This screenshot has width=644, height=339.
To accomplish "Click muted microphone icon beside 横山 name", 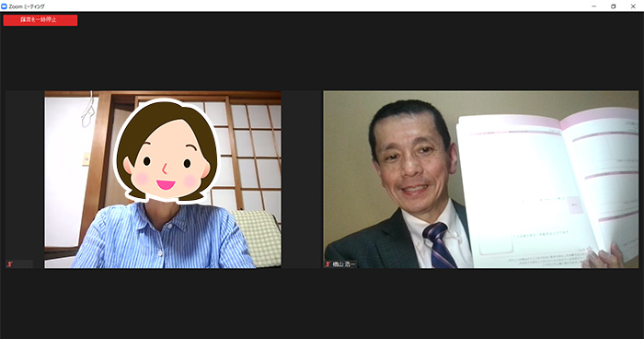I will [x=328, y=264].
